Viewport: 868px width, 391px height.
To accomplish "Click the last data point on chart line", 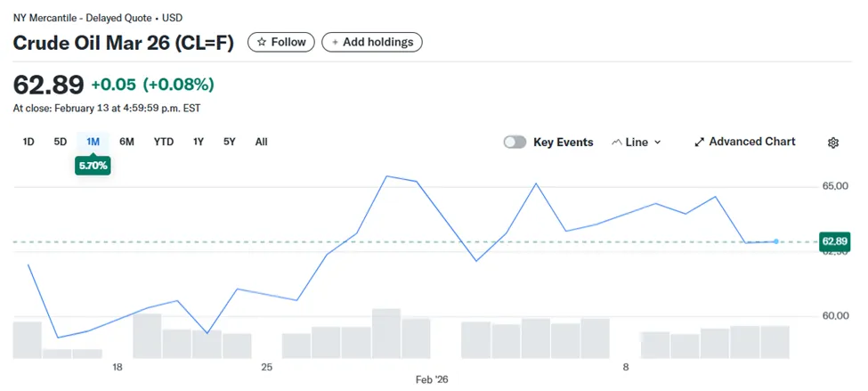I will pyautogui.click(x=776, y=241).
